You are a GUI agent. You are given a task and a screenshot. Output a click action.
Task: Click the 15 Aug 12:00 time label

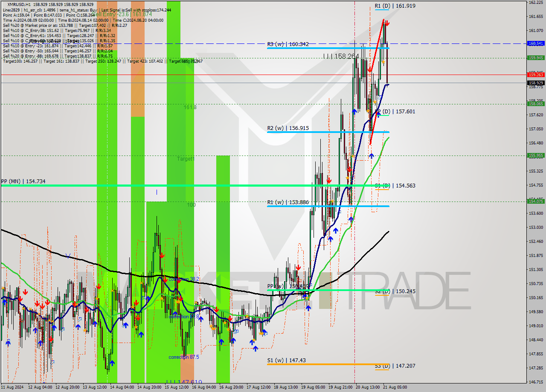[177, 388]
